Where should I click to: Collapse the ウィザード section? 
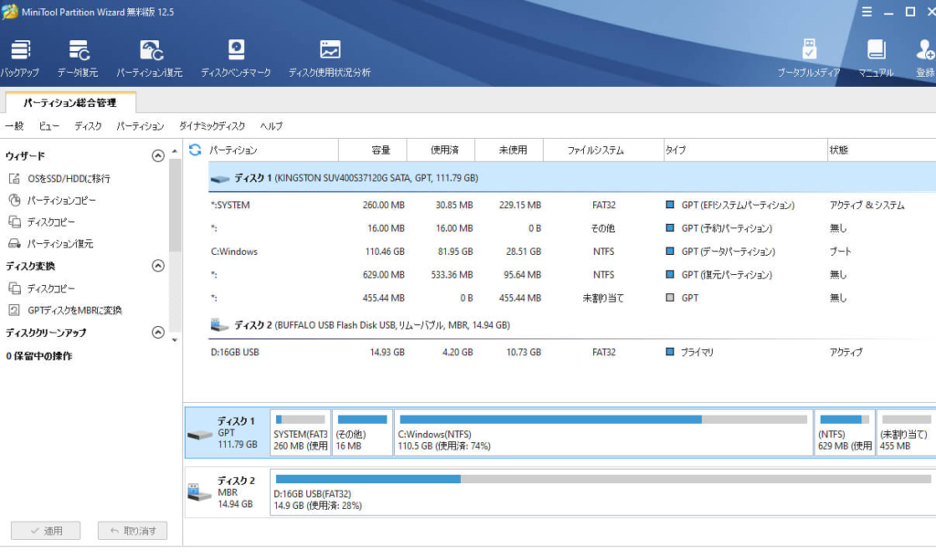(158, 155)
